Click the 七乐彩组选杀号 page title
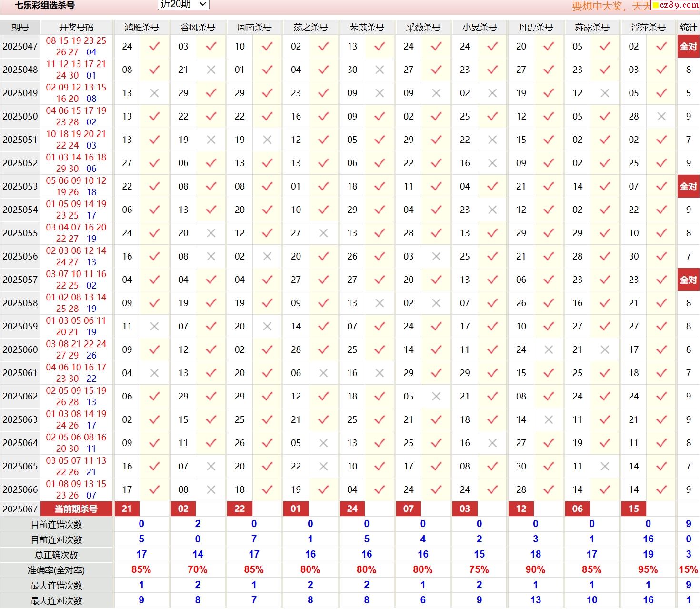 (45, 6)
